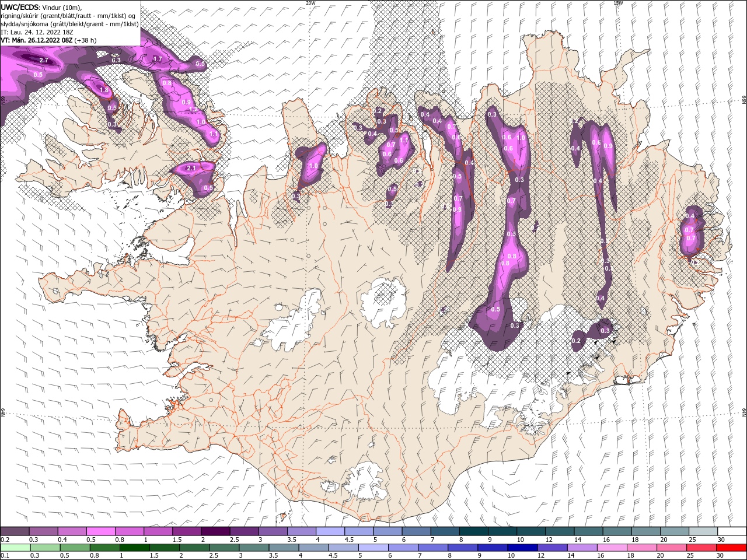This screenshot has width=747, height=560.
Task: Pick bottom-row pale green swatch 0.1 to 0.3
Action: (x=15, y=548)
